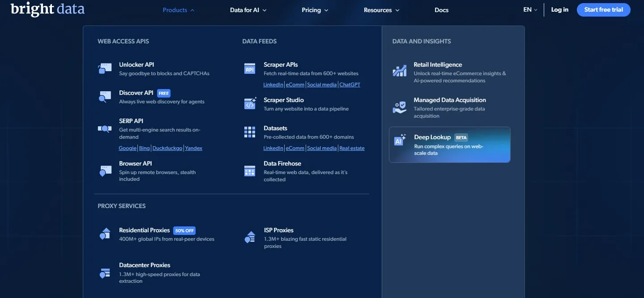The height and width of the screenshot is (298, 644).
Task: Open the Docs page
Action: click(x=441, y=10)
